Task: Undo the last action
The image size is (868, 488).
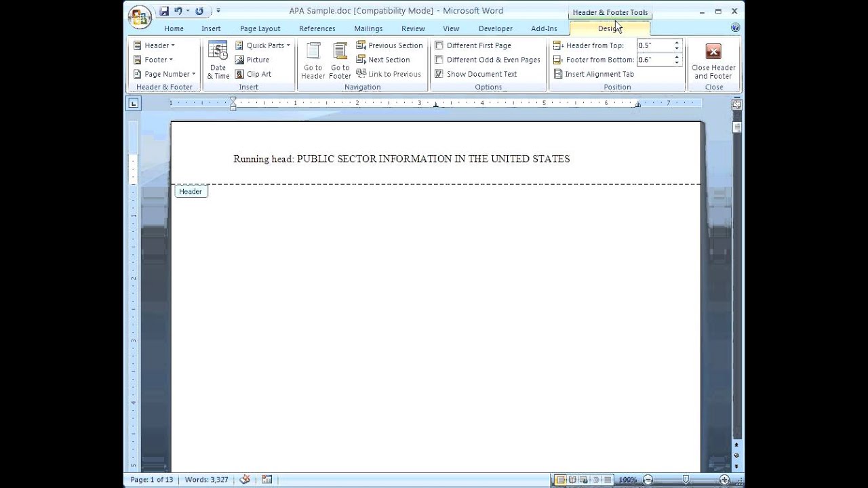Action: (x=178, y=11)
